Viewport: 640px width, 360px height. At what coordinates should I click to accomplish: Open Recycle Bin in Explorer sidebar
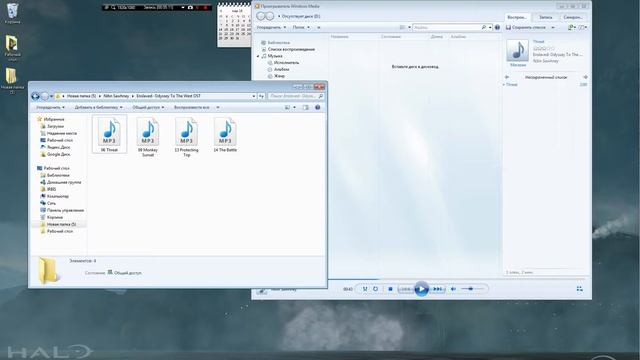(51, 217)
